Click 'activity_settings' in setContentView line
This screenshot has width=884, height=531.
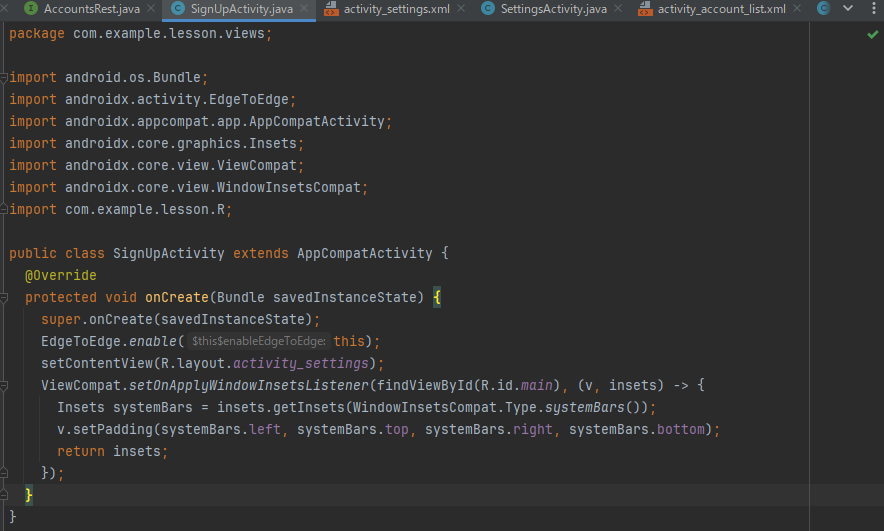(300, 363)
